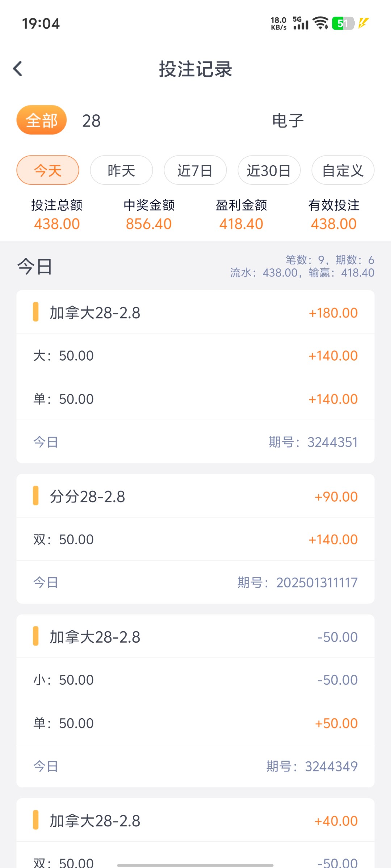Tap the 盈利金额 418.40 summary
Image resolution: width=391 pixels, height=868 pixels.
(241, 215)
